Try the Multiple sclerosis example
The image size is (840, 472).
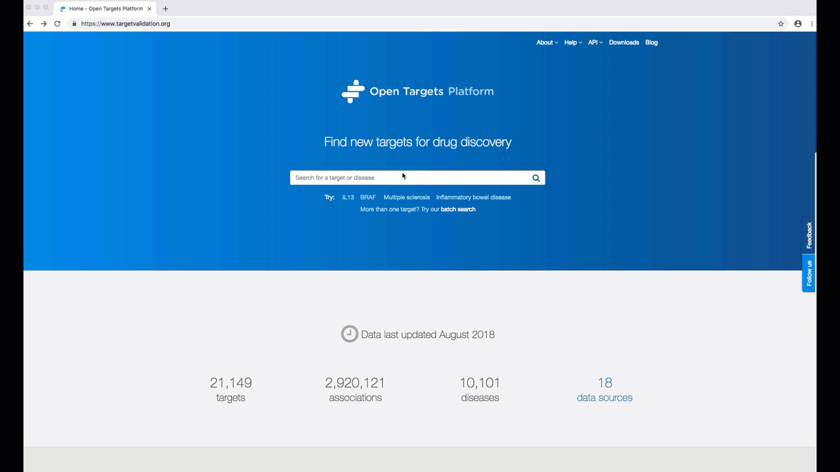coord(407,197)
